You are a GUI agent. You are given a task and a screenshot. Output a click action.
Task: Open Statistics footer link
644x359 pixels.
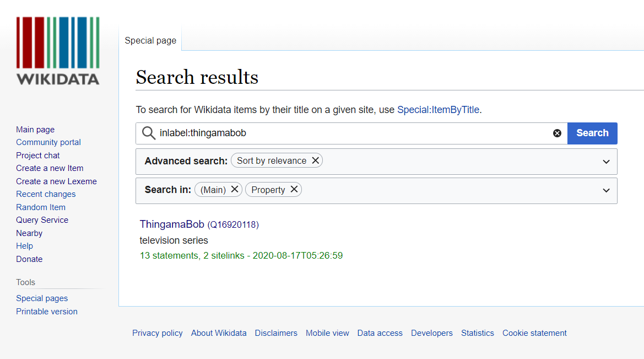pos(478,333)
